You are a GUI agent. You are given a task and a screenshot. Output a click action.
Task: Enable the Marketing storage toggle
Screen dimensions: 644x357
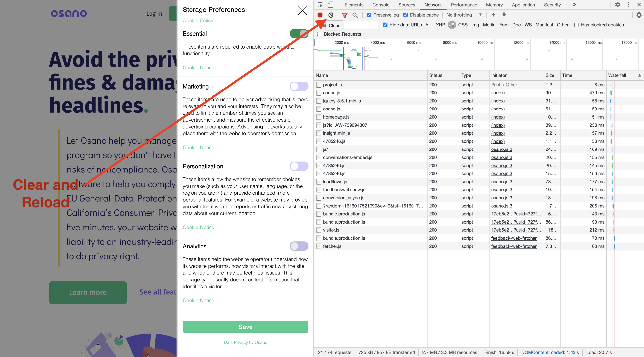coord(299,86)
